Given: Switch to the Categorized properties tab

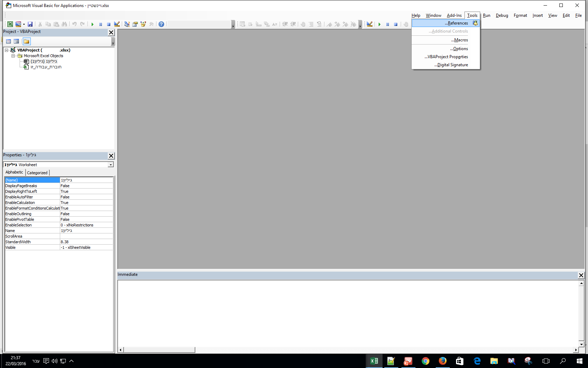Looking at the screenshot, I should pos(37,173).
